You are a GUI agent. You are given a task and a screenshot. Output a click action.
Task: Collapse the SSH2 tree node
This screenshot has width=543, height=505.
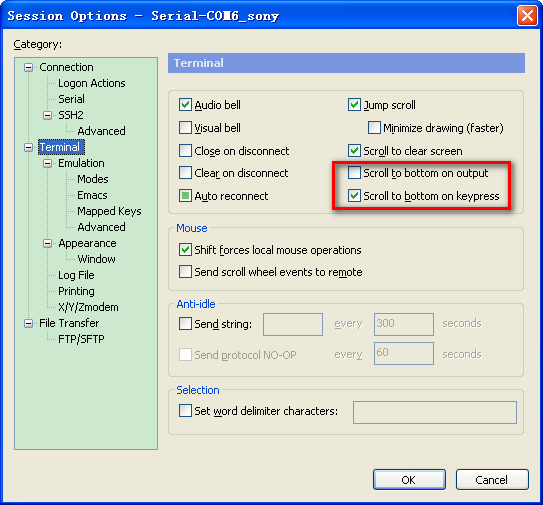tap(47, 115)
